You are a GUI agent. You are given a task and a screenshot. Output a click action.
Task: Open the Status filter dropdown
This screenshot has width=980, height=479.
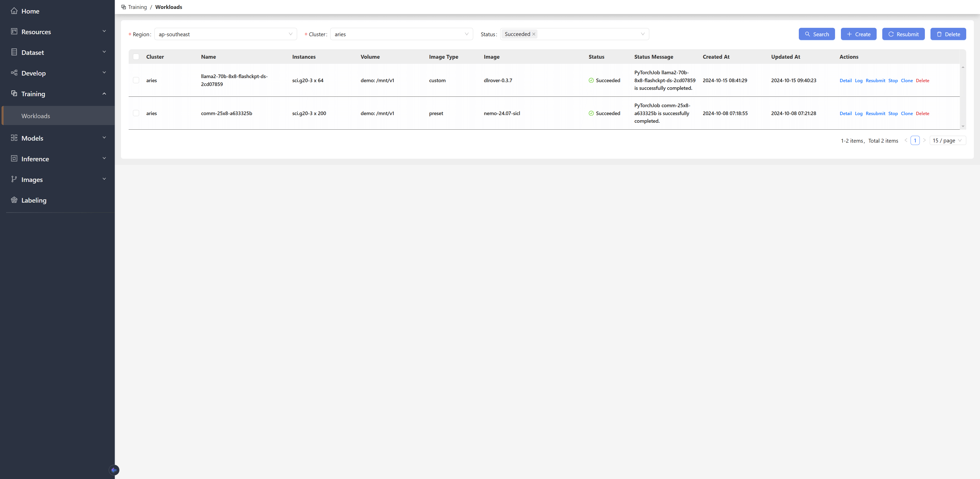pyautogui.click(x=574, y=34)
